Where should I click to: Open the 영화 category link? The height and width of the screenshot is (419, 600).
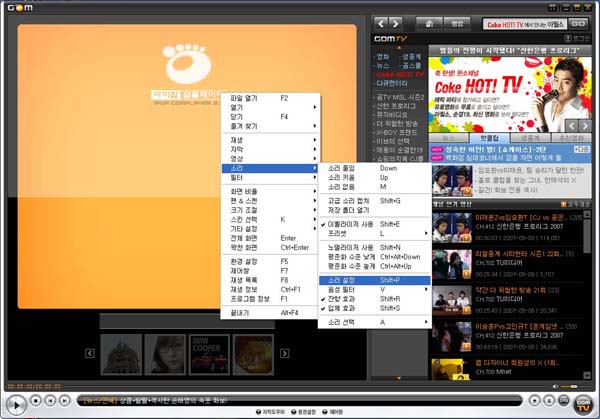(383, 57)
